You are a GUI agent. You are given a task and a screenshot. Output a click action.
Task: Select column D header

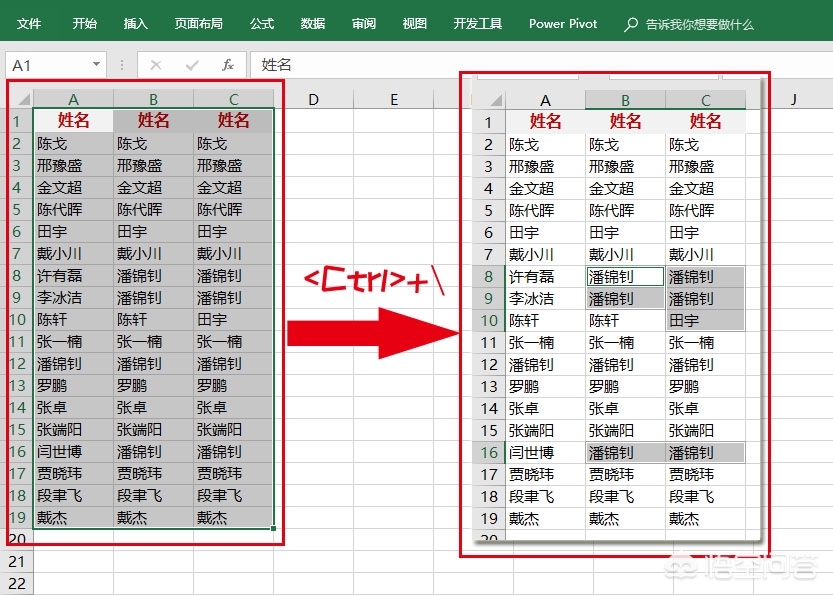click(313, 99)
